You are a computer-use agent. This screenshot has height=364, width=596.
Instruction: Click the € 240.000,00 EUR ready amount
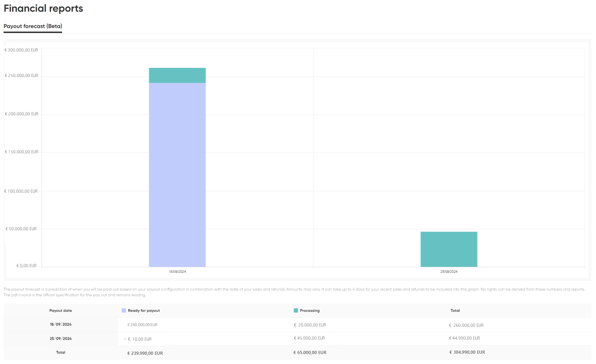[x=142, y=325]
